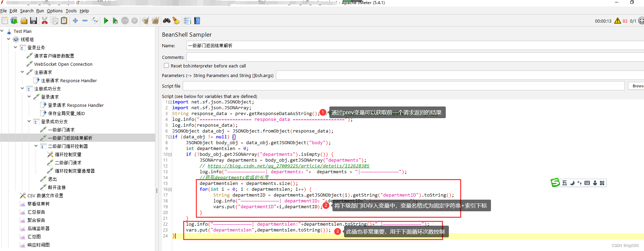
Task: Collapse the Test Plan tree node
Action: pyautogui.click(x=2, y=31)
